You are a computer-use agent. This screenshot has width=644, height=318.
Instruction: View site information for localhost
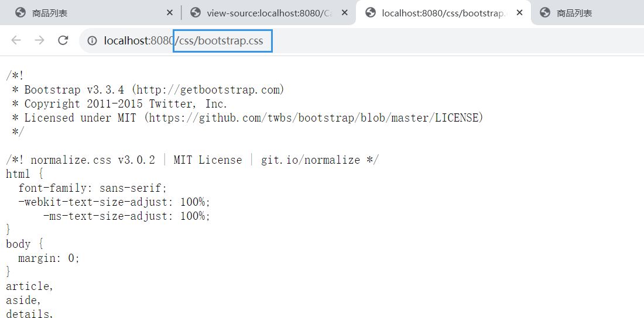point(92,40)
